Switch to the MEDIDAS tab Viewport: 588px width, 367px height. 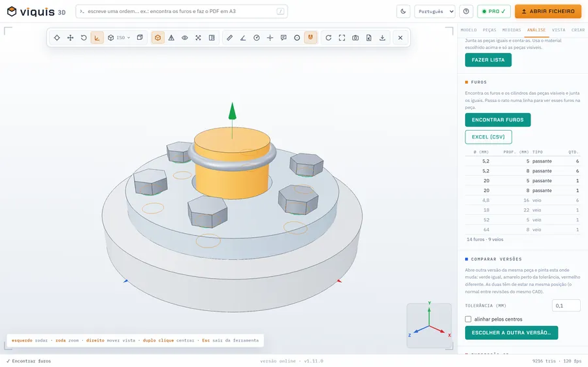512,30
